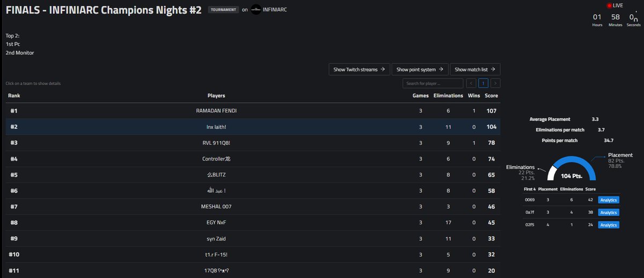The image size is (644, 278).
Task: Click the Players column header
Action: pyautogui.click(x=216, y=96)
